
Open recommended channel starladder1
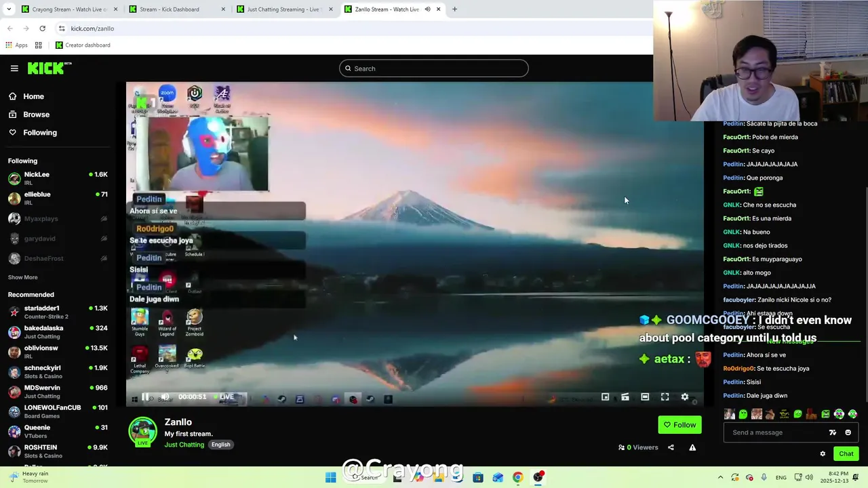pos(58,312)
